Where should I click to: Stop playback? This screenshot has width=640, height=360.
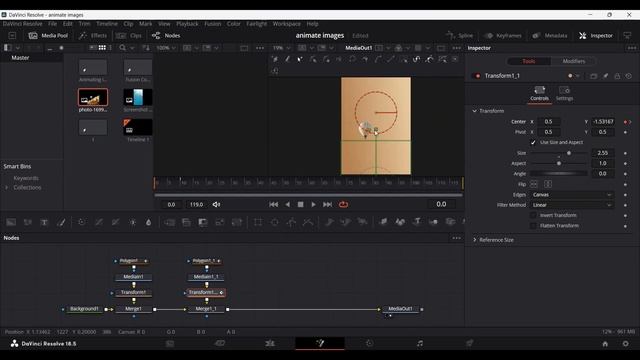(x=300, y=204)
